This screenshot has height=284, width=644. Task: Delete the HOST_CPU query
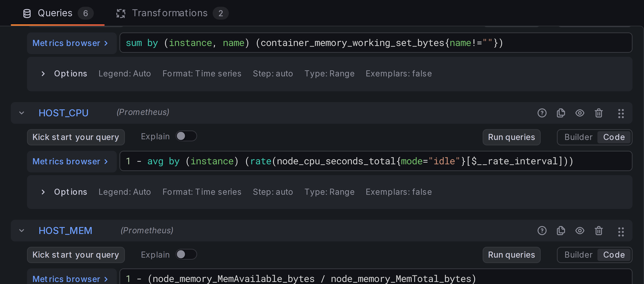point(598,113)
